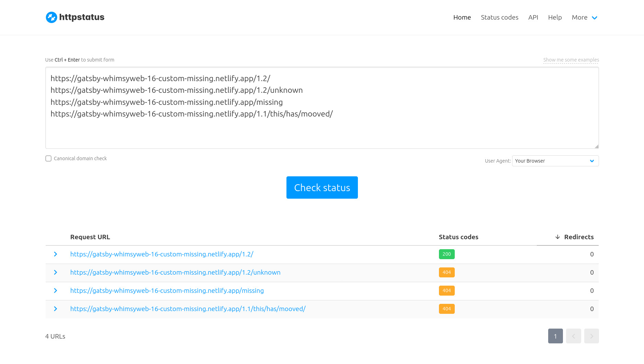
Task: Click the httpstatus logo icon
Action: pos(52,17)
